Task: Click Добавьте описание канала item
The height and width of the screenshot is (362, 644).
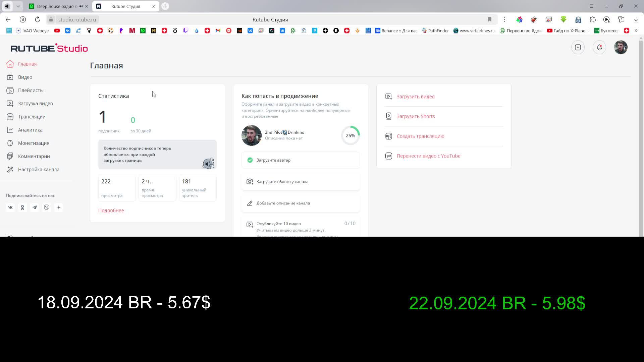Action: 301,203
